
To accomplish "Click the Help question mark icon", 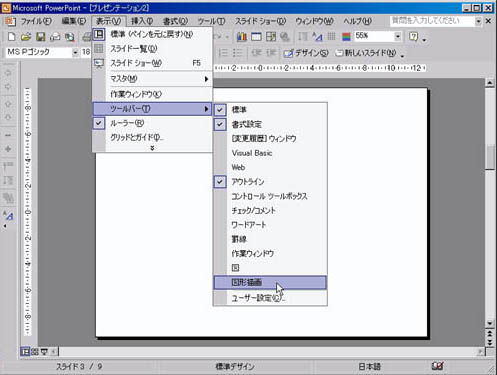I will (413, 36).
